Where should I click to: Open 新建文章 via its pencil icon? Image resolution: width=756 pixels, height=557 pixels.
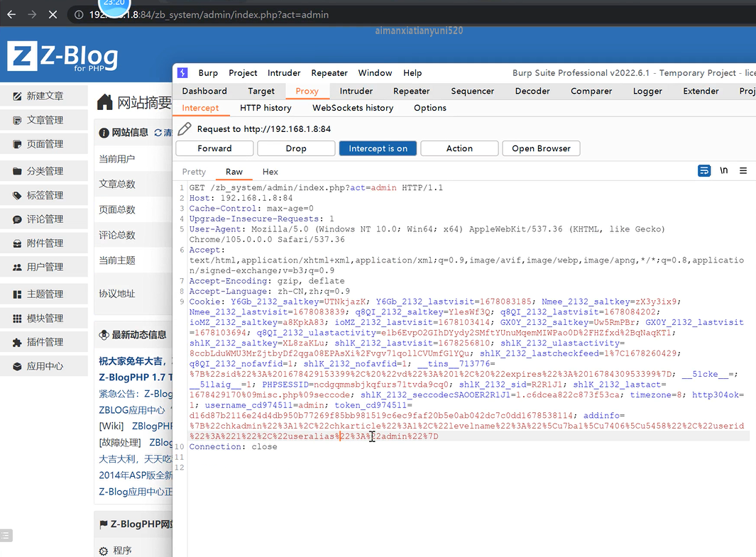[x=17, y=96]
